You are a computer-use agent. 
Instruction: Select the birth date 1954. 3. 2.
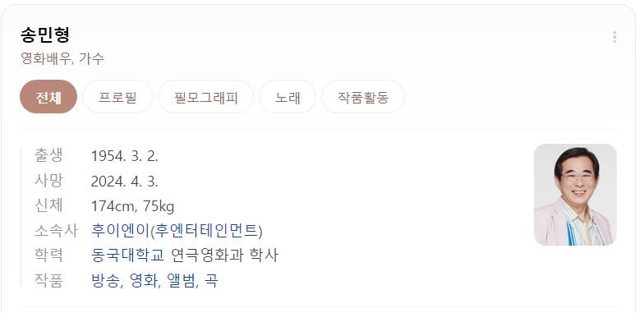click(125, 156)
